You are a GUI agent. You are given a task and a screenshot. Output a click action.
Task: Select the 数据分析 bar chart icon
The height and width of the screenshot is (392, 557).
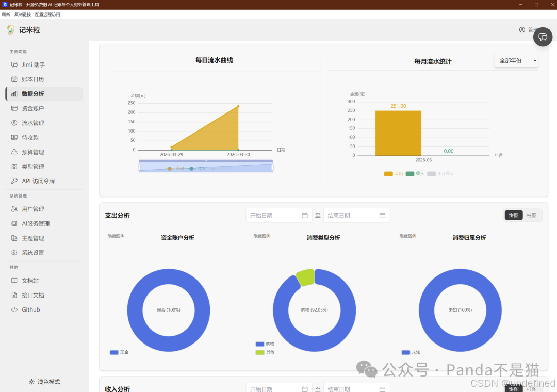14,94
